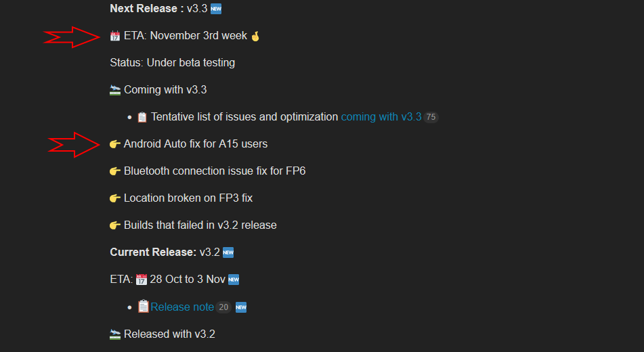The height and width of the screenshot is (352, 644).
Task: Click the pointing hand beside "Builds that failed"
Action: click(x=115, y=225)
